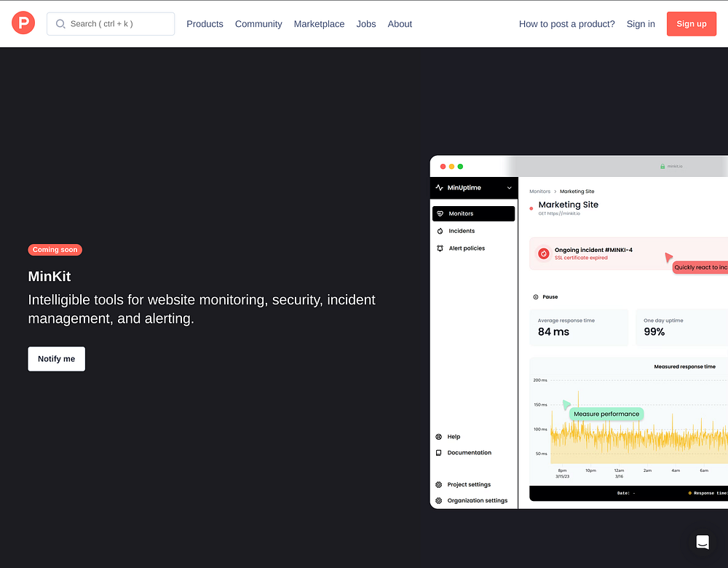
Task: Click the MinUptime pulse icon
Action: (439, 188)
